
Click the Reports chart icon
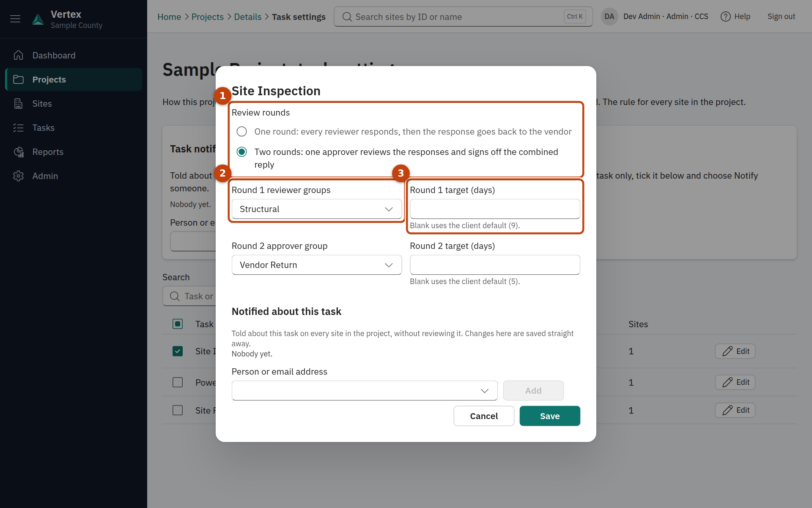pyautogui.click(x=18, y=152)
